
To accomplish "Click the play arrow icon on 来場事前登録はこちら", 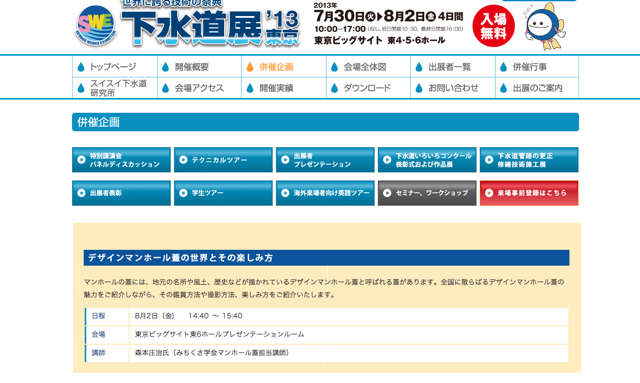I will coord(489,193).
